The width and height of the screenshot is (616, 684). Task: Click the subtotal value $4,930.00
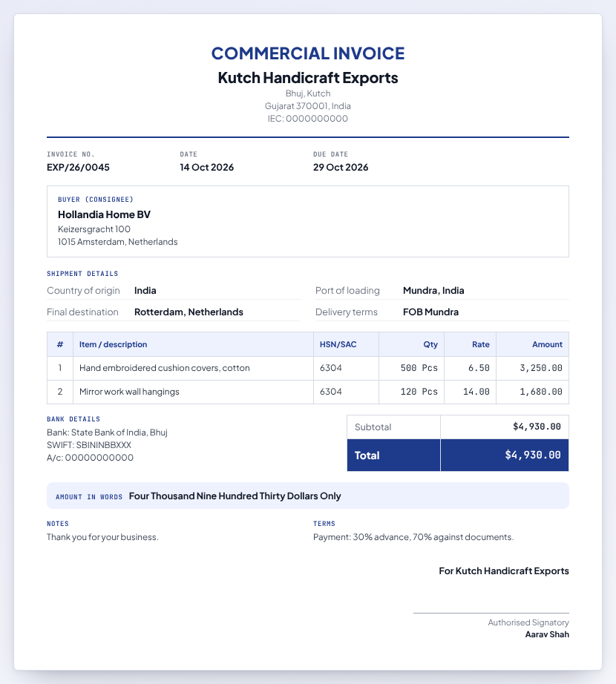click(x=537, y=427)
